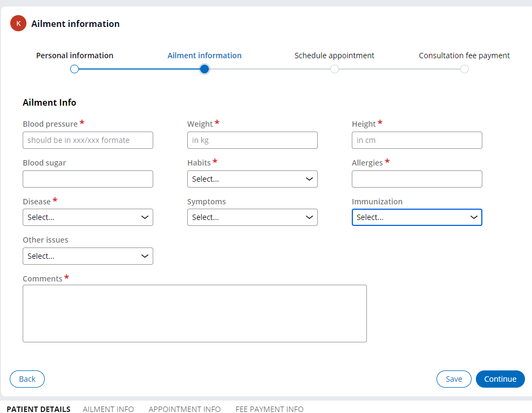Click the Schedule appointment step circle

(334, 69)
